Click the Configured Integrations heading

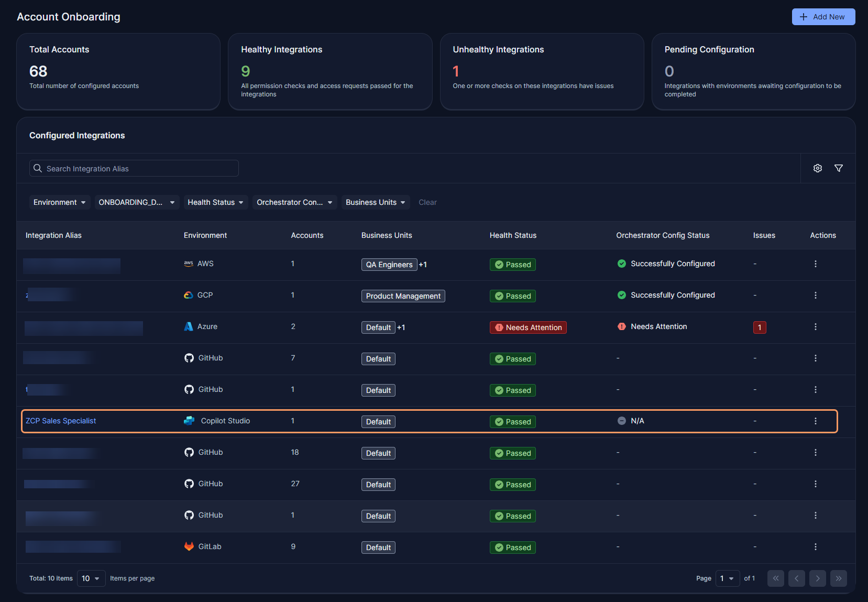coord(77,135)
